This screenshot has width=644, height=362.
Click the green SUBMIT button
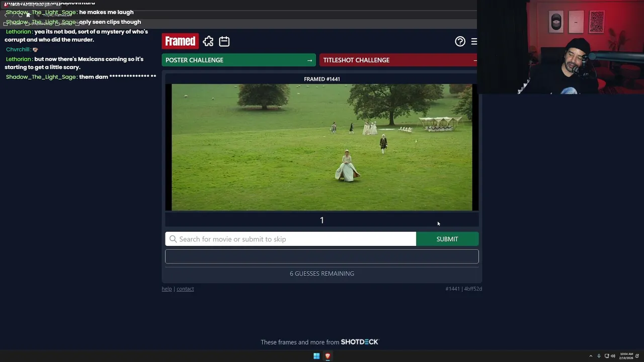tap(447, 239)
